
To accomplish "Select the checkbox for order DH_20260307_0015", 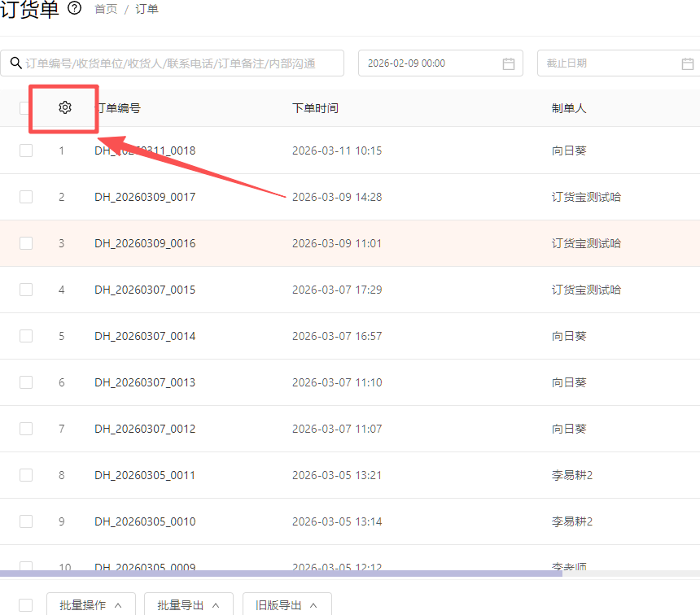I will pos(26,290).
